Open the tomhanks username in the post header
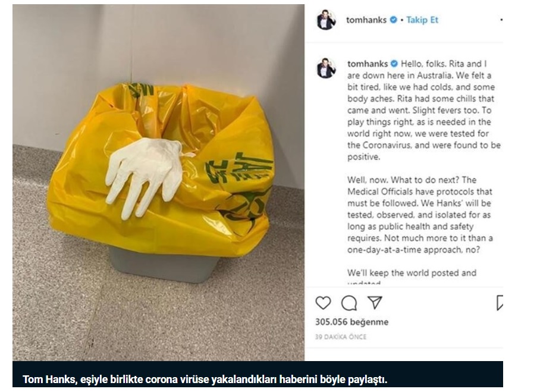The image size is (540, 392). (x=366, y=20)
